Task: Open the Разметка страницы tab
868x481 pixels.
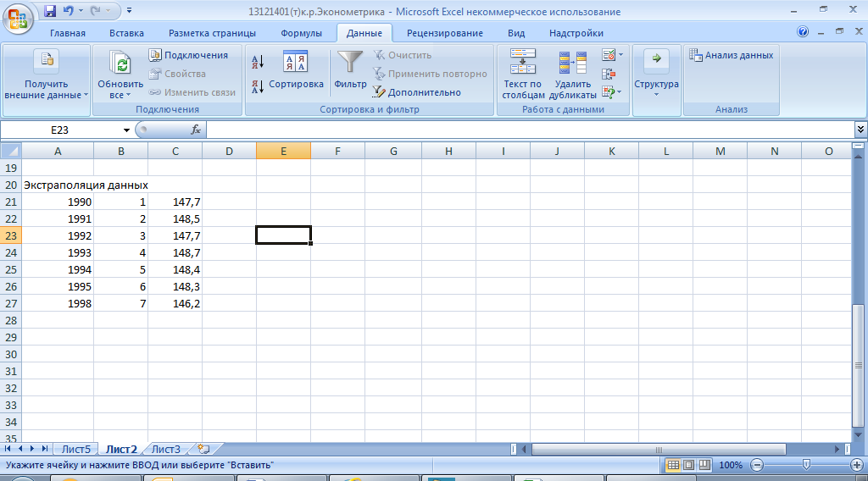Action: [x=212, y=33]
